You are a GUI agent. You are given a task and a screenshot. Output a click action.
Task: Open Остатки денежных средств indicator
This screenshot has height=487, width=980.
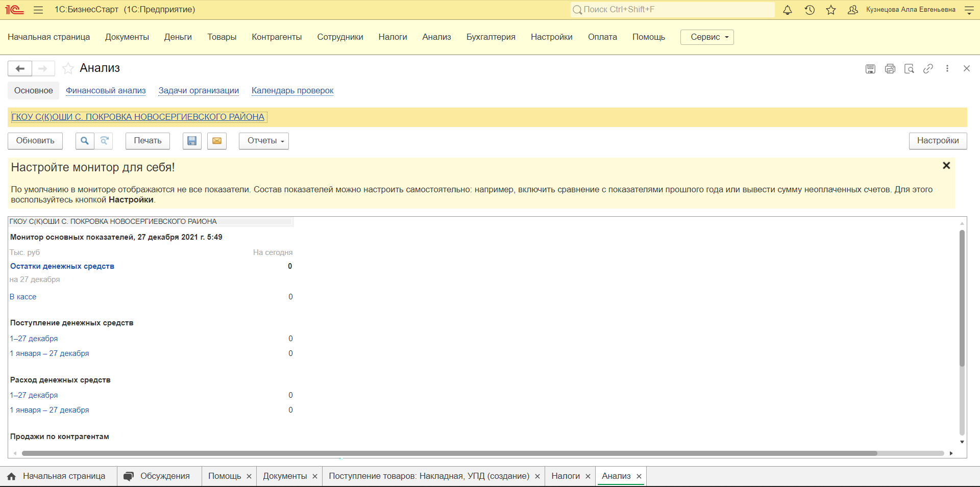[x=62, y=266]
